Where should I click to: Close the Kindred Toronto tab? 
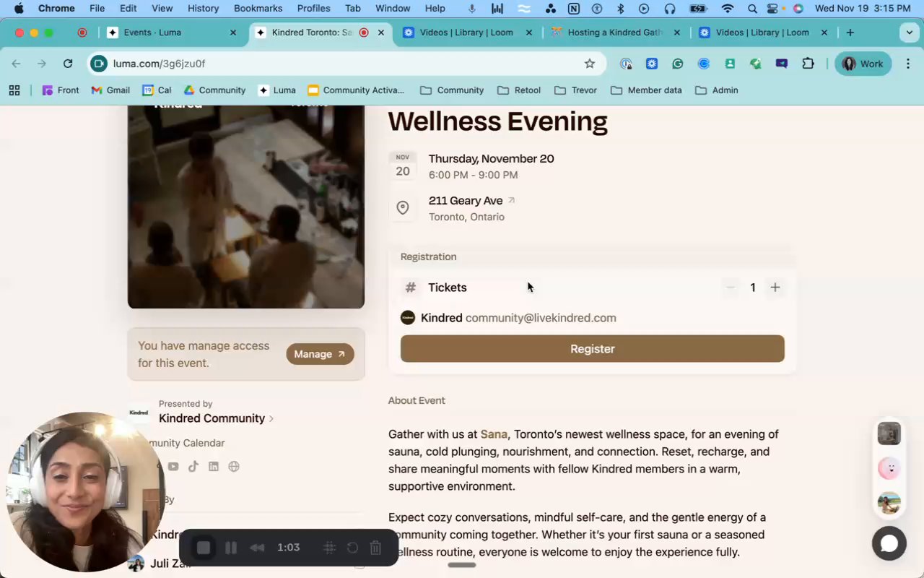coord(381,33)
